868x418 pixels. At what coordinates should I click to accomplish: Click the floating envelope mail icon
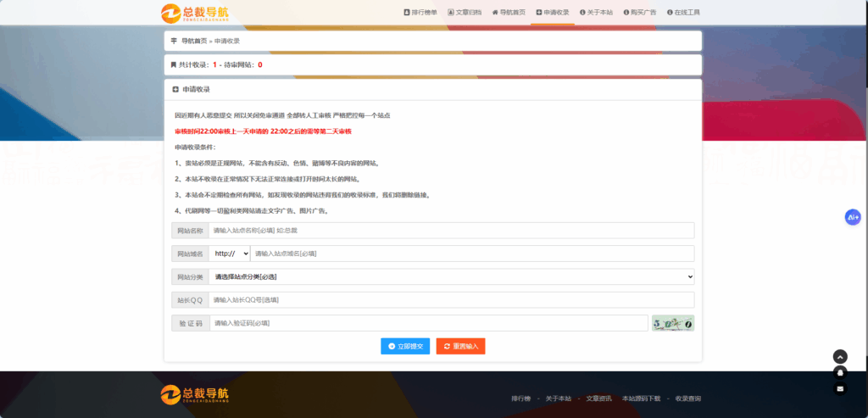coord(840,388)
